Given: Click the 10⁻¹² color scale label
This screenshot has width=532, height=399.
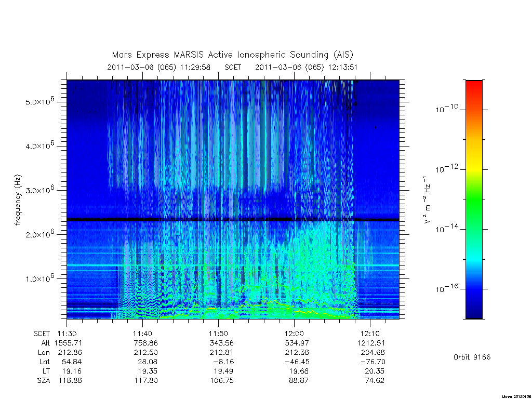Looking at the screenshot, I should point(447,168).
